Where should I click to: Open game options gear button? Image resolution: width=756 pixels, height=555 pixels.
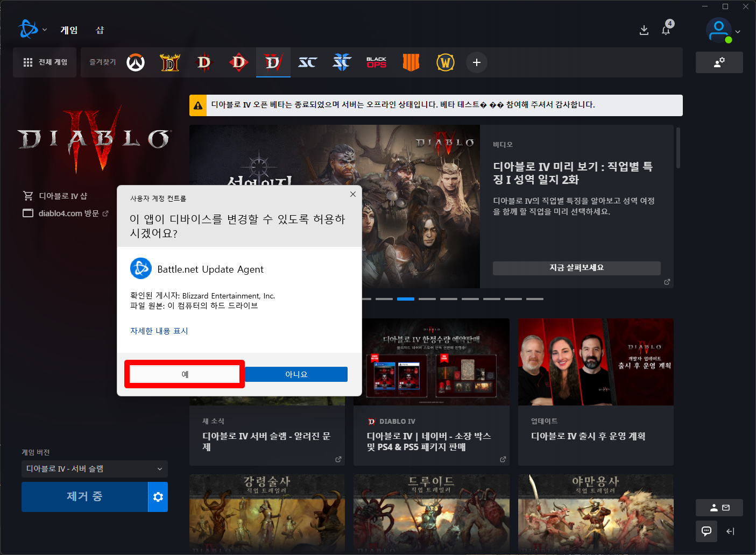click(x=158, y=497)
